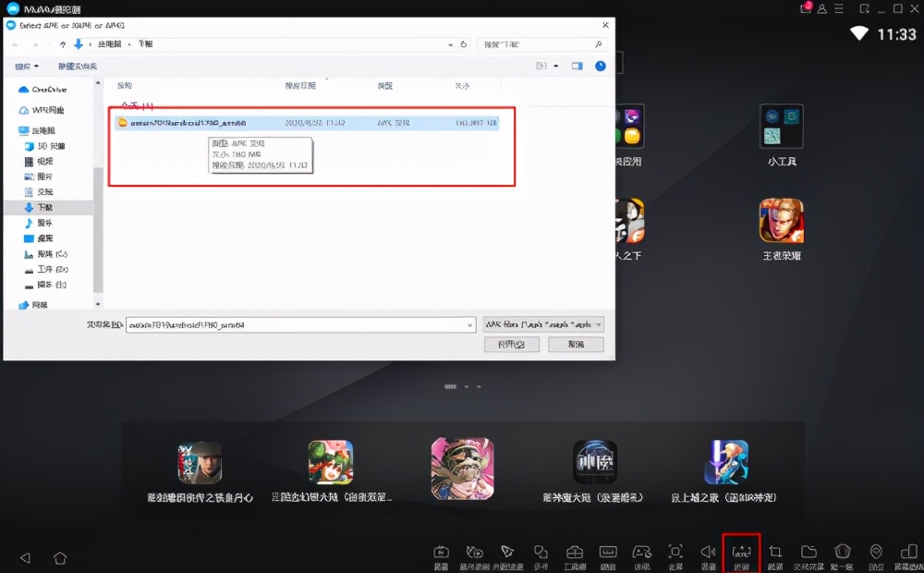Select This PC in the dialog sidebar

[37, 130]
